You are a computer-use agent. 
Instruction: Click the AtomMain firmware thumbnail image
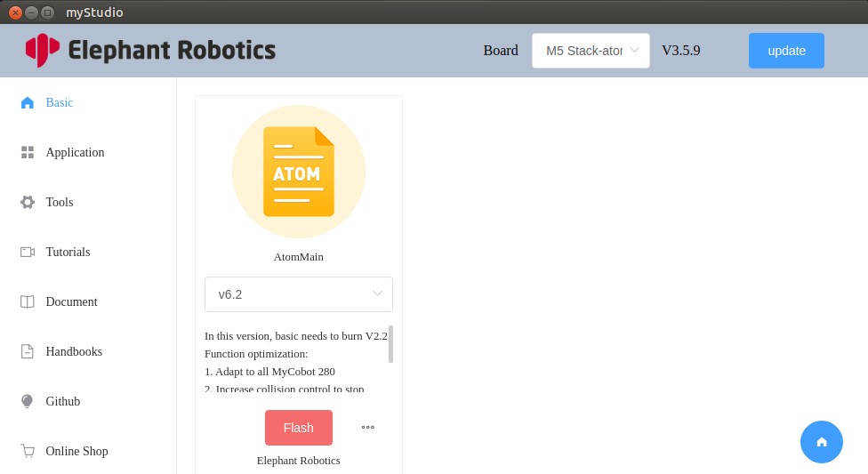299,172
